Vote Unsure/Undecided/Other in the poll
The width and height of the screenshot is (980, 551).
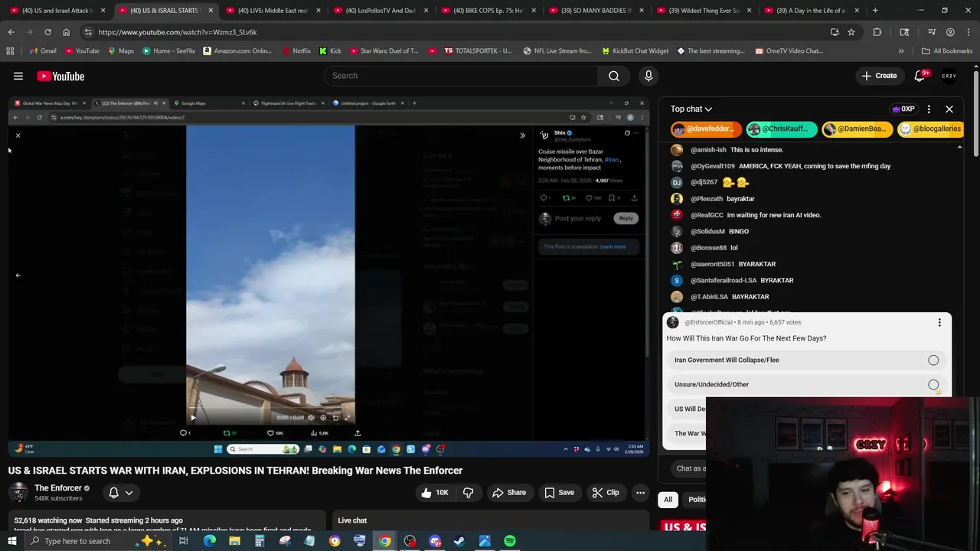tap(805, 384)
